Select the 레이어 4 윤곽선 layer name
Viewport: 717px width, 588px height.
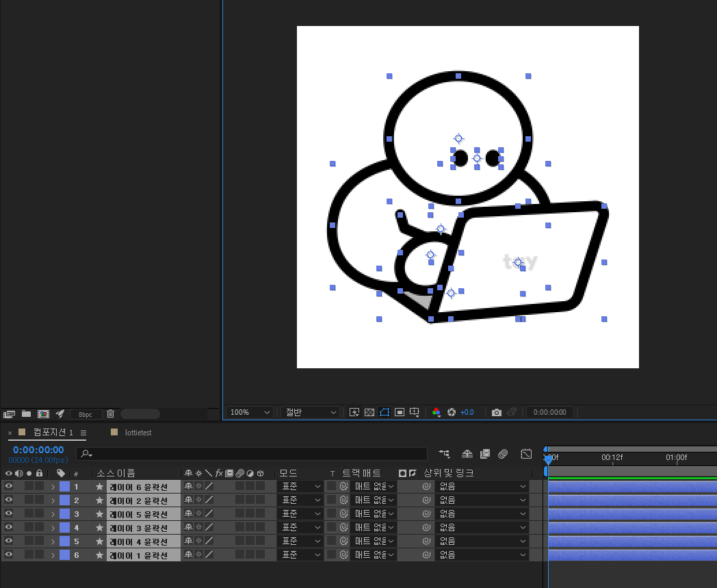139,541
